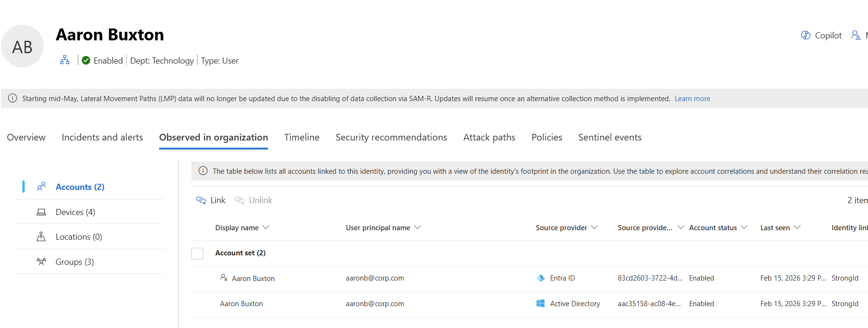Click the green Enabled status icon
The width and height of the screenshot is (868, 328).
(86, 60)
